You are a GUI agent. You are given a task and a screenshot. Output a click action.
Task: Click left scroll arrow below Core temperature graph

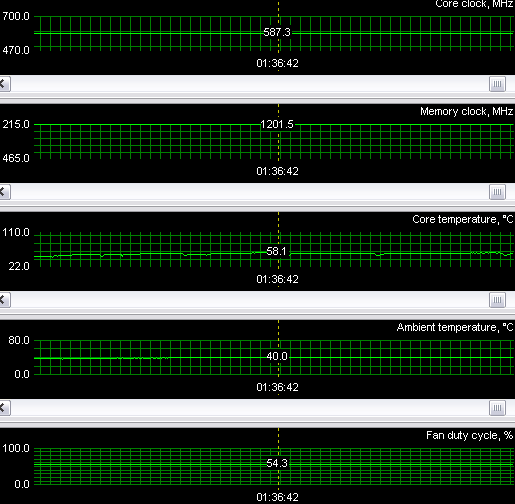click(5, 300)
